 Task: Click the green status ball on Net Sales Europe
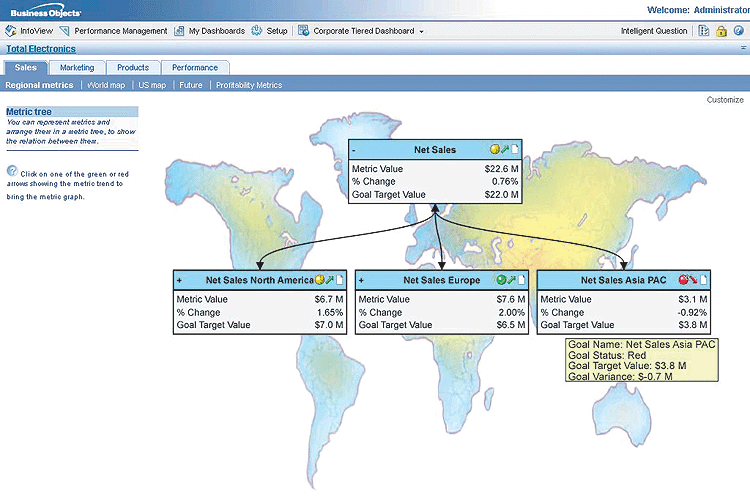501,280
